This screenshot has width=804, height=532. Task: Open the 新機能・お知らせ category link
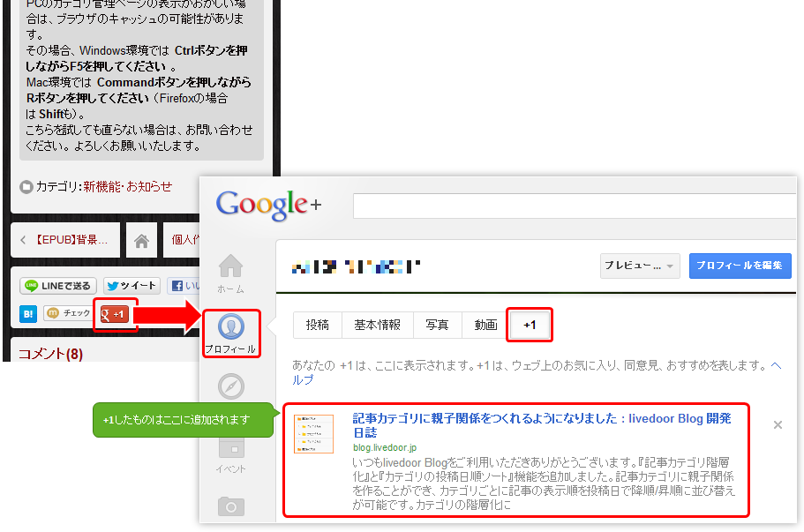coord(128,186)
